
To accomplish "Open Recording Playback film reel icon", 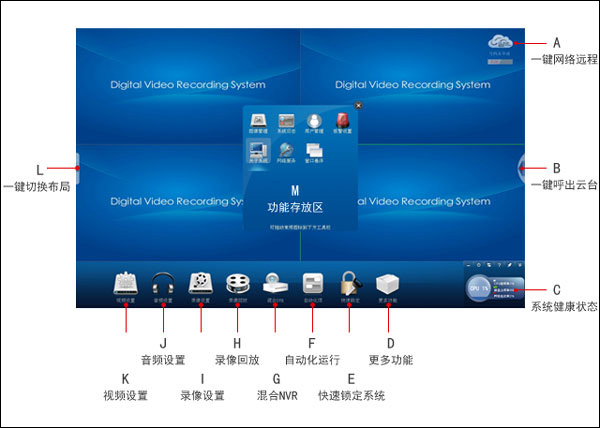I will (x=238, y=284).
